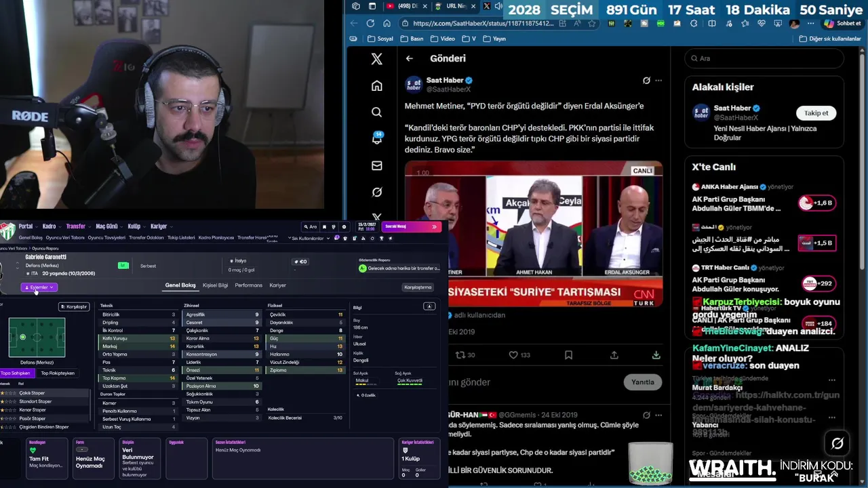The image size is (868, 488).
Task: Download the tweet video
Action: [x=656, y=354]
